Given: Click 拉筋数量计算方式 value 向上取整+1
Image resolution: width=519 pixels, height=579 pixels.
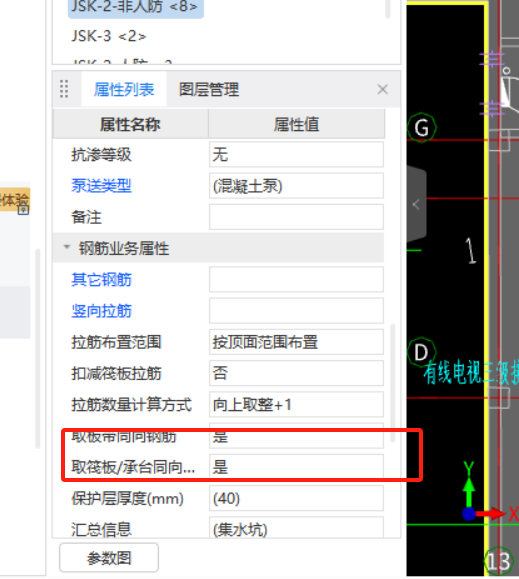Looking at the screenshot, I should point(296,405).
